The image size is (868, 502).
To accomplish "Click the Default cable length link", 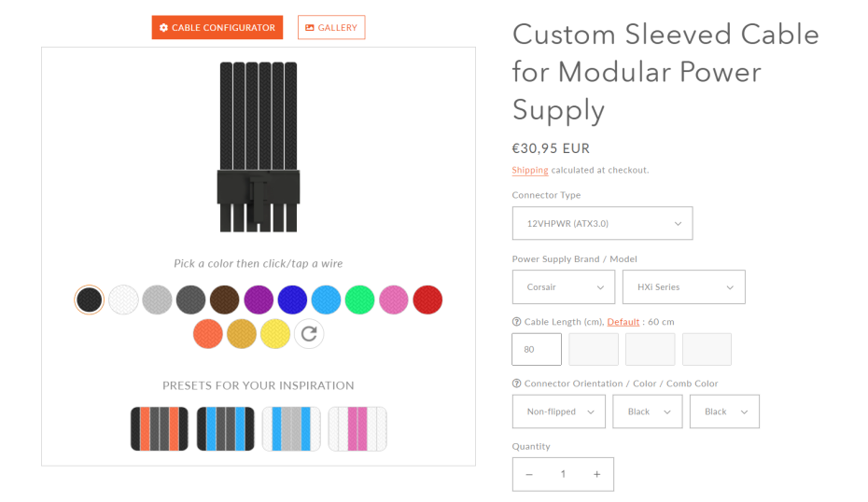I will pyautogui.click(x=623, y=322).
